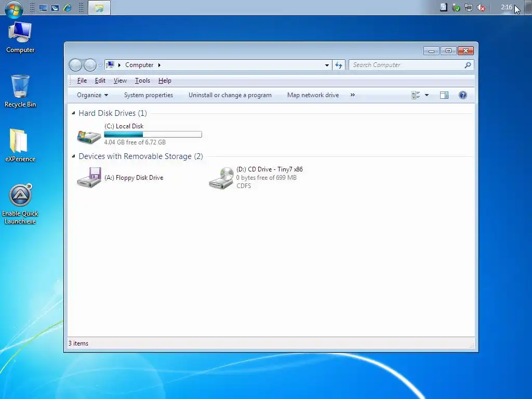Open the view options dropdown arrow
The height and width of the screenshot is (399, 532).
click(427, 95)
